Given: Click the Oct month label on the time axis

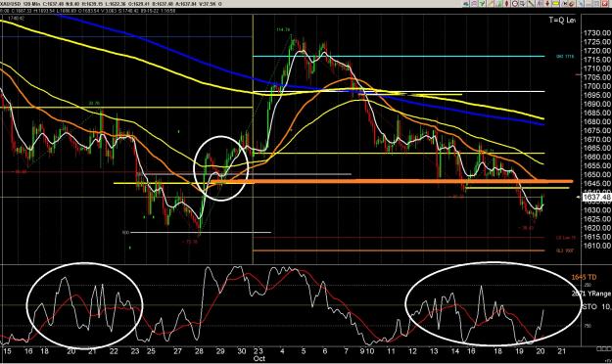Looking at the screenshot, I should (259, 358).
